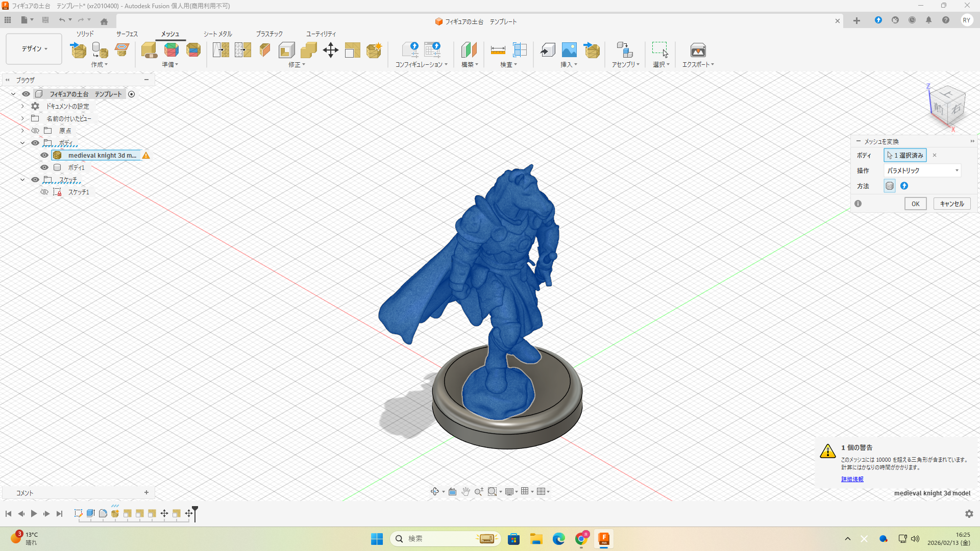
Task: Click the Plane Cut mesh tool
Action: point(264,50)
